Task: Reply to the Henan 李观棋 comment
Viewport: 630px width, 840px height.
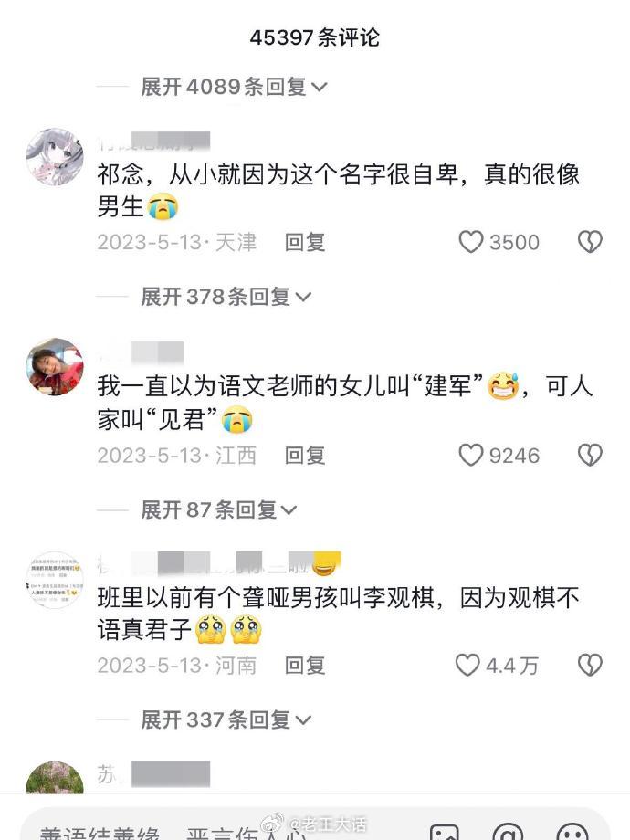Action: tap(305, 666)
